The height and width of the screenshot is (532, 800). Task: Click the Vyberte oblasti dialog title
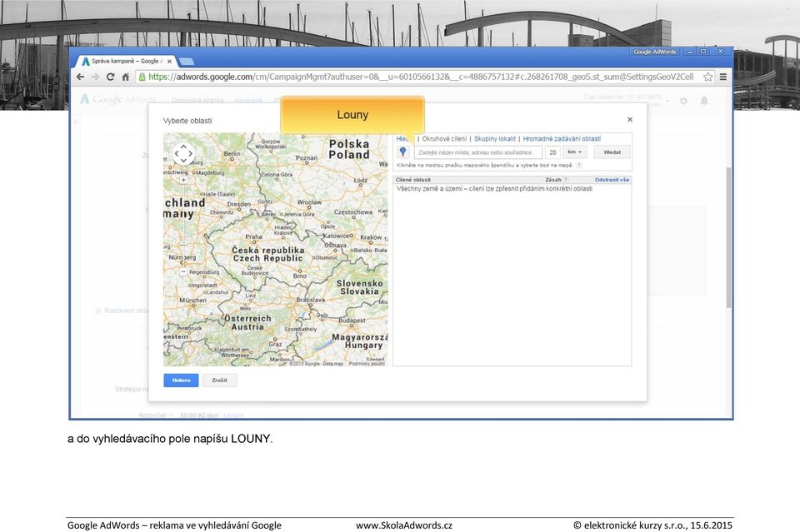click(x=187, y=121)
